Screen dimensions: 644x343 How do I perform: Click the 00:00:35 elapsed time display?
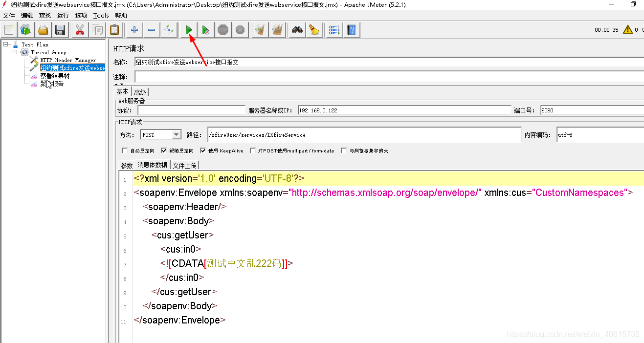(606, 30)
